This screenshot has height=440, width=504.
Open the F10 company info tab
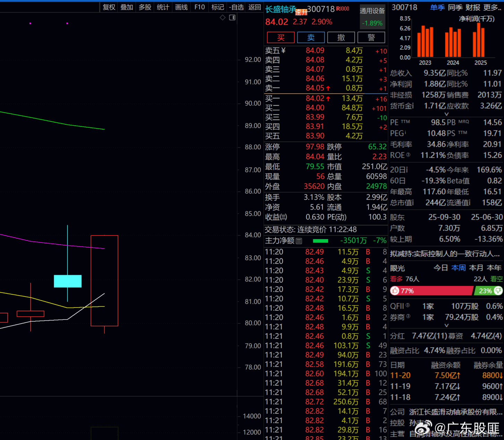pyautogui.click(x=199, y=7)
